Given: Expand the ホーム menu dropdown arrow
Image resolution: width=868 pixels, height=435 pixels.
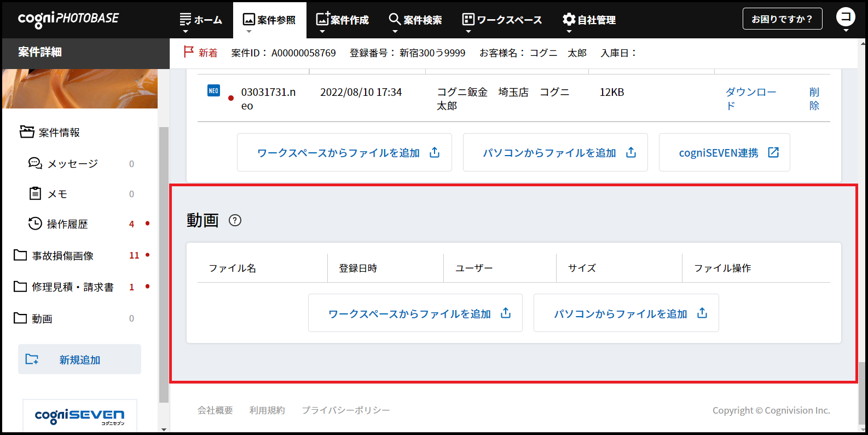Looking at the screenshot, I should (186, 32).
